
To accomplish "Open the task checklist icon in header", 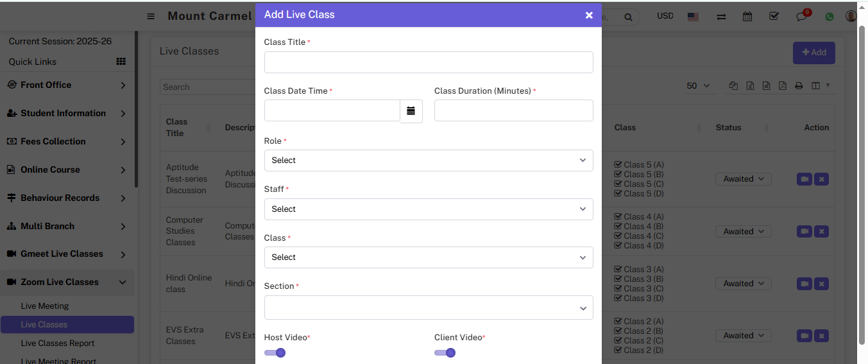I will pos(774,17).
